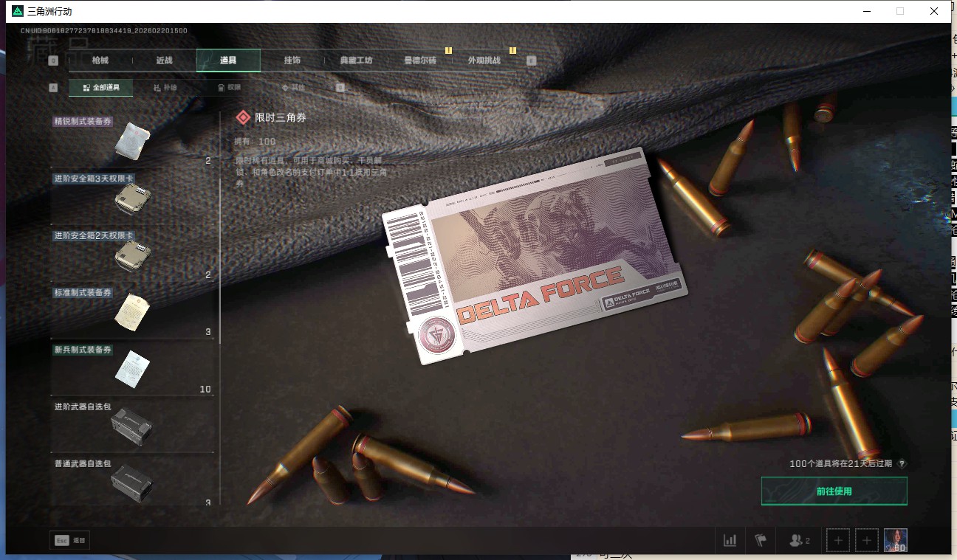
Task: Filter items by 补给 category
Action: (x=165, y=87)
